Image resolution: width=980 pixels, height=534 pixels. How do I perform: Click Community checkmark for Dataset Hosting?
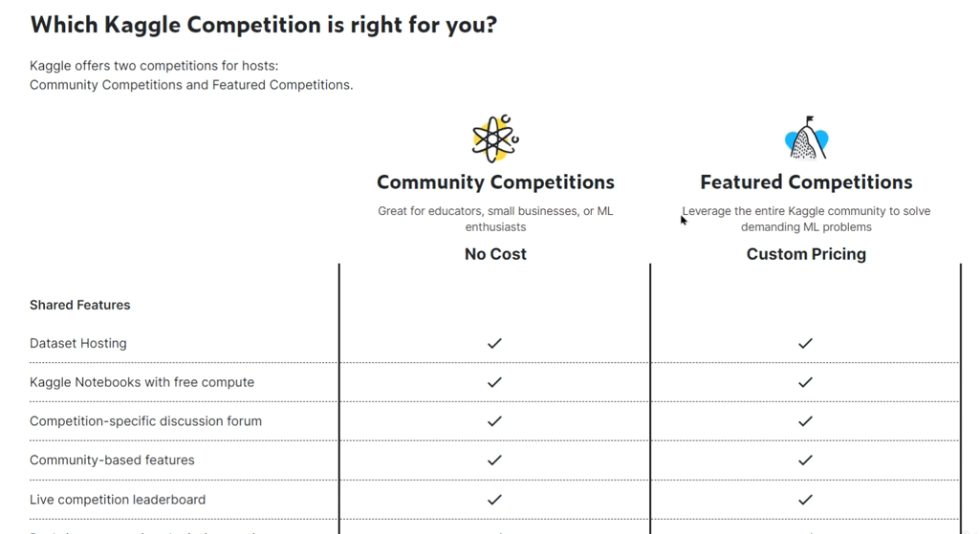coord(494,343)
